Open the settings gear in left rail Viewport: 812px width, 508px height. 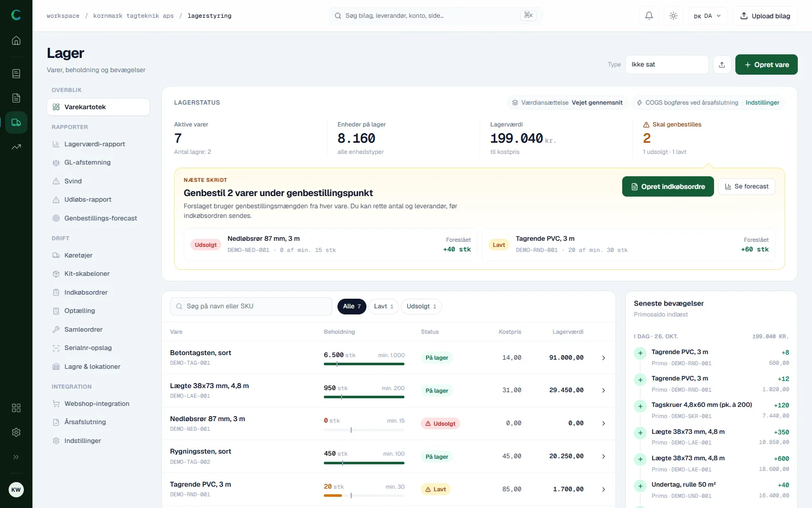click(x=16, y=432)
